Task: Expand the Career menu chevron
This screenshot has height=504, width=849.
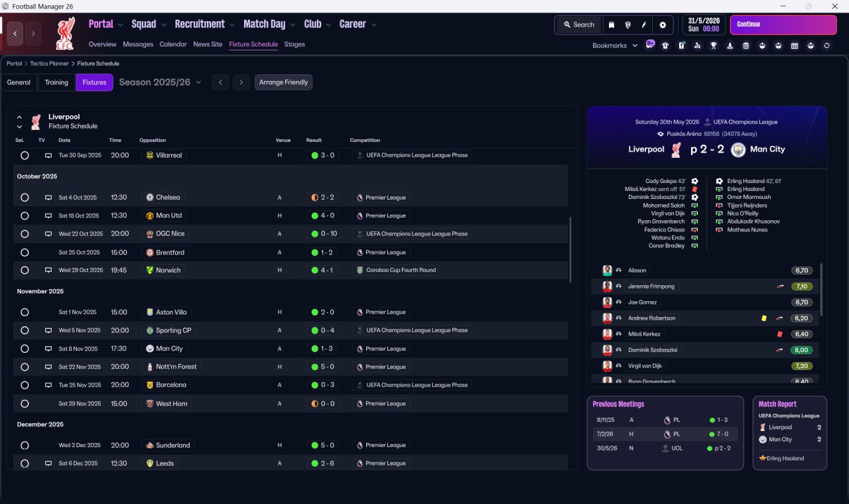Action: 374,25
